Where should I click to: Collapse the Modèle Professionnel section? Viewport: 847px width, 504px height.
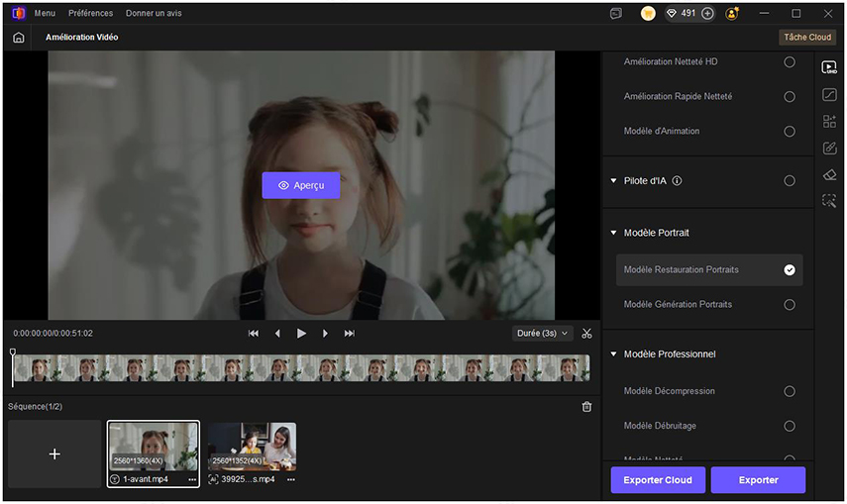point(613,354)
